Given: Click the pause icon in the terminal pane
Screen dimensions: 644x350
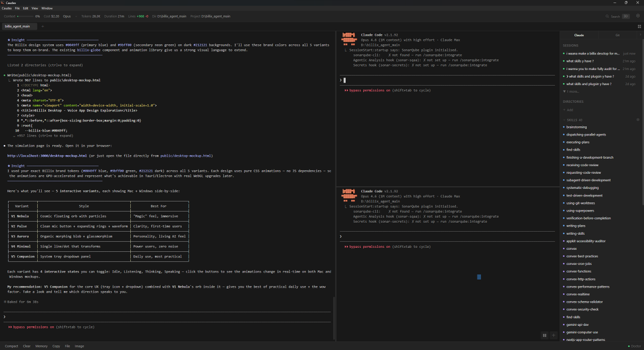Looking at the screenshot, I should [x=544, y=336].
